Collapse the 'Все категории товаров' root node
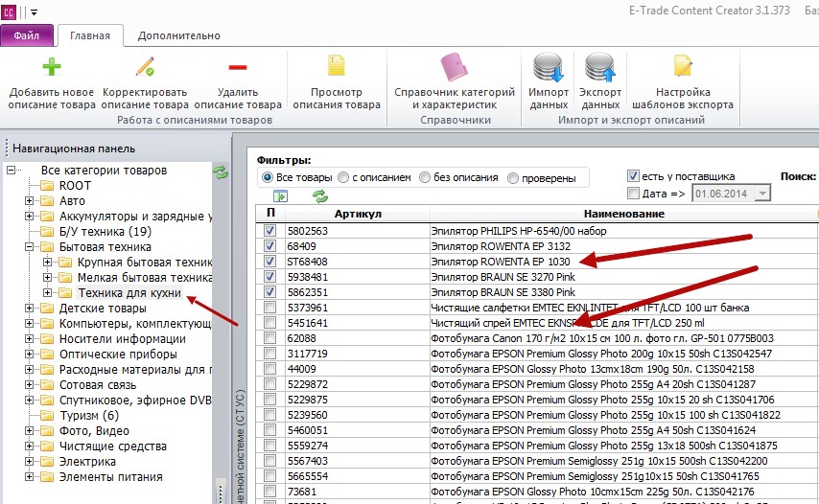The image size is (819, 504). tap(11, 171)
